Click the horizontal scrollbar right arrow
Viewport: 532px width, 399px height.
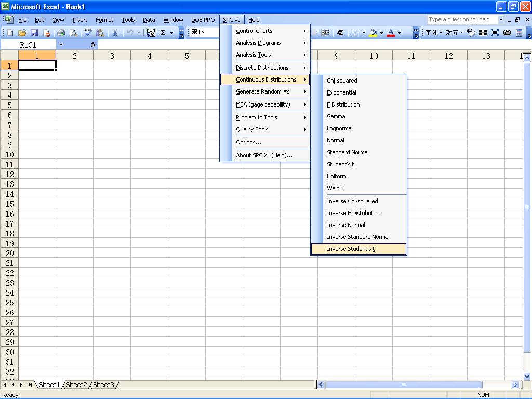tap(515, 385)
